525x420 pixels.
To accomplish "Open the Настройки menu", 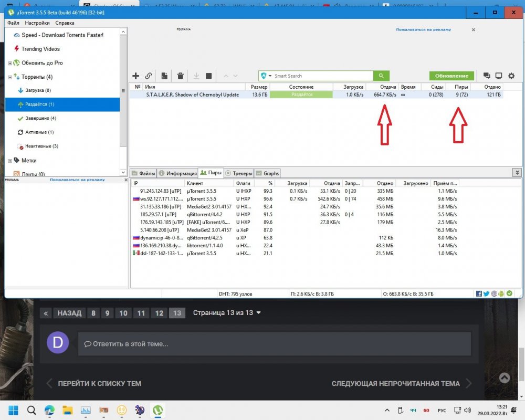I will (x=37, y=23).
